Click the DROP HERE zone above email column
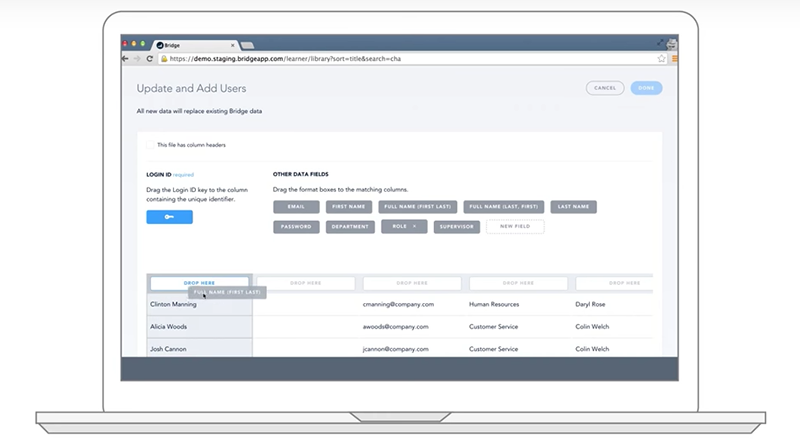This screenshot has width=800, height=444. coord(412,283)
